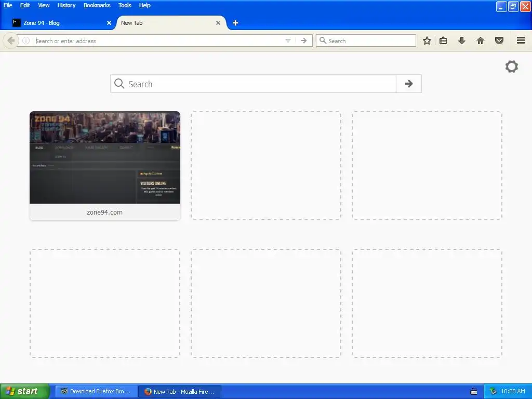Open the Tools menu
532x399 pixels.
(125, 5)
